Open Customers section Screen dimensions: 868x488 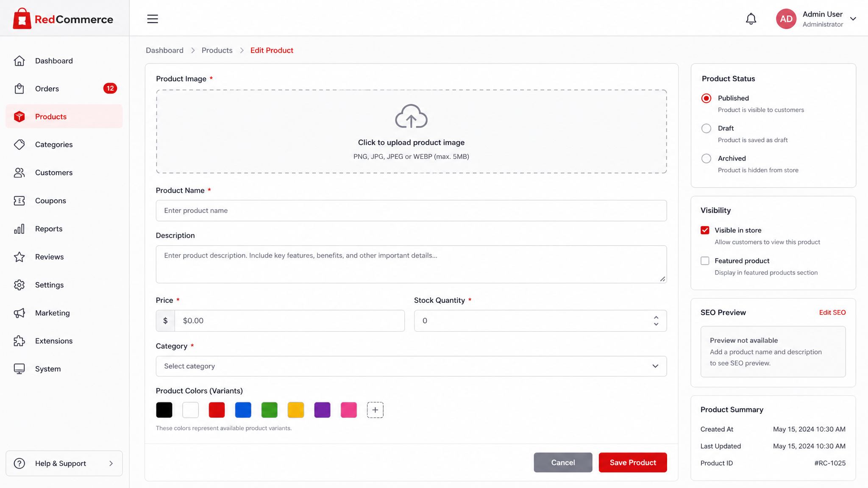pyautogui.click(x=64, y=172)
